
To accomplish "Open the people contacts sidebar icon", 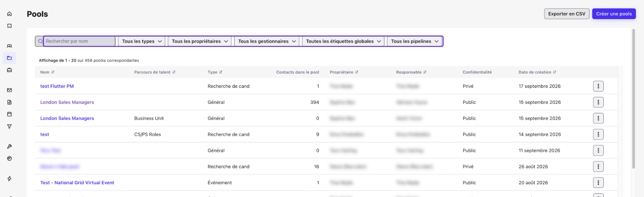I will pos(9,46).
